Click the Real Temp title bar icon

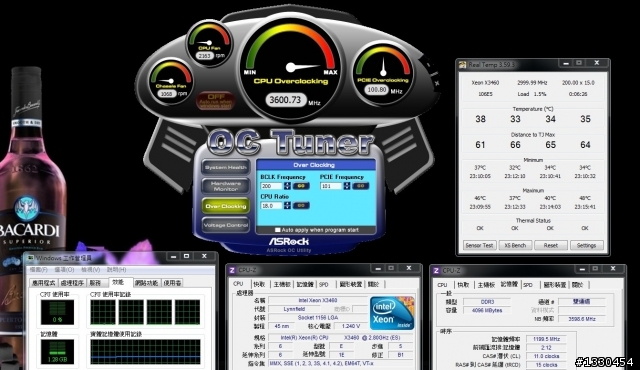point(462,64)
